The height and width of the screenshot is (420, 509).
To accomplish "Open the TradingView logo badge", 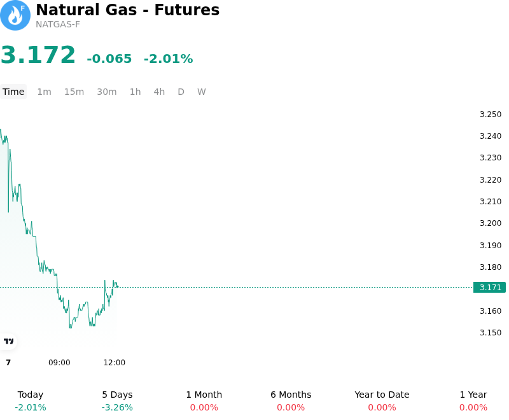I will (x=8, y=341).
